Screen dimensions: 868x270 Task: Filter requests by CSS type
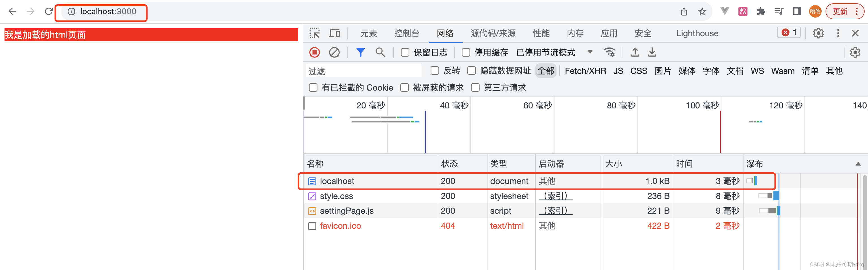click(639, 71)
